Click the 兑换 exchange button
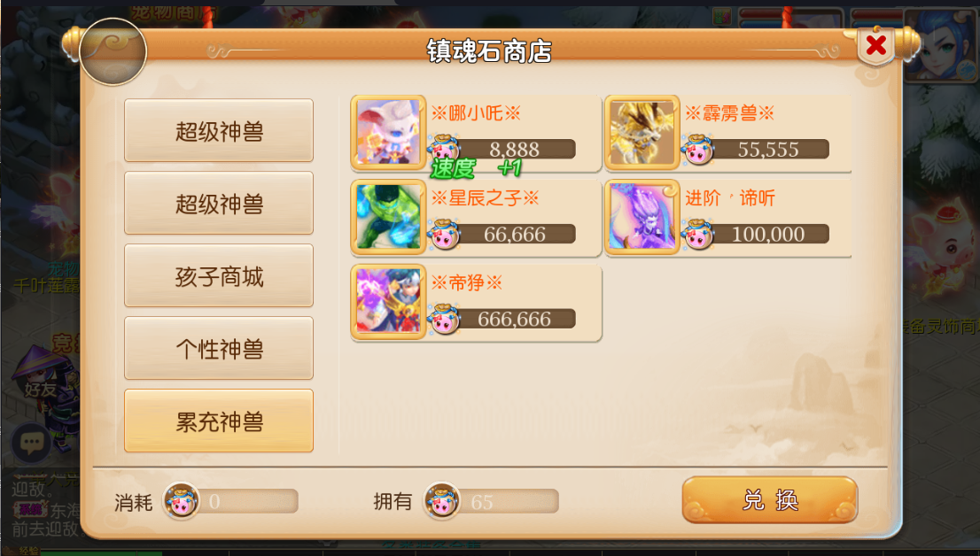Image resolution: width=980 pixels, height=556 pixels. click(770, 499)
